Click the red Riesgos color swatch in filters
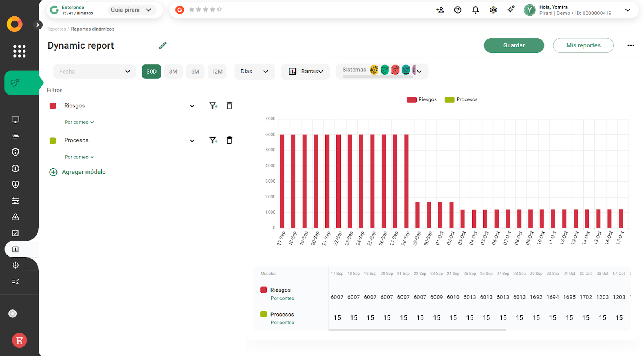Image resolution: width=644 pixels, height=356 pixels. click(53, 106)
